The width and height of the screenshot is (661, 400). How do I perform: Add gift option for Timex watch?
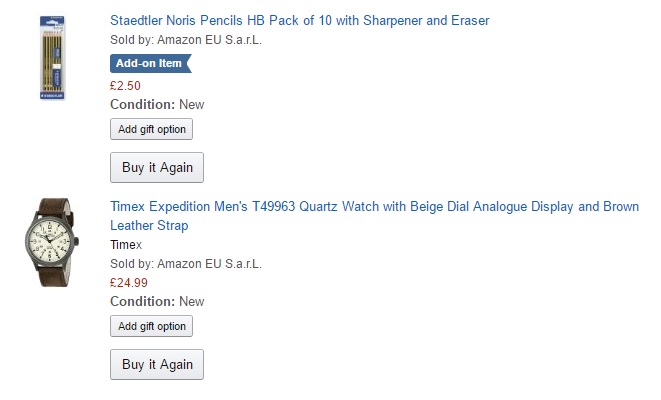point(151,326)
